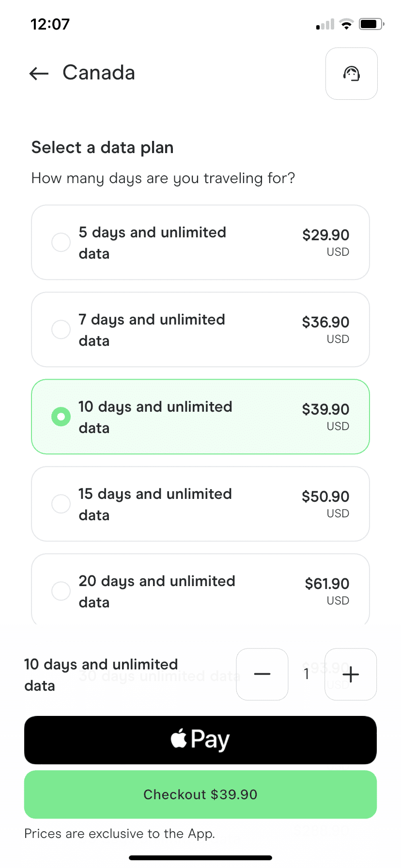Tap the $50.90 USD plan card price

pyautogui.click(x=325, y=504)
